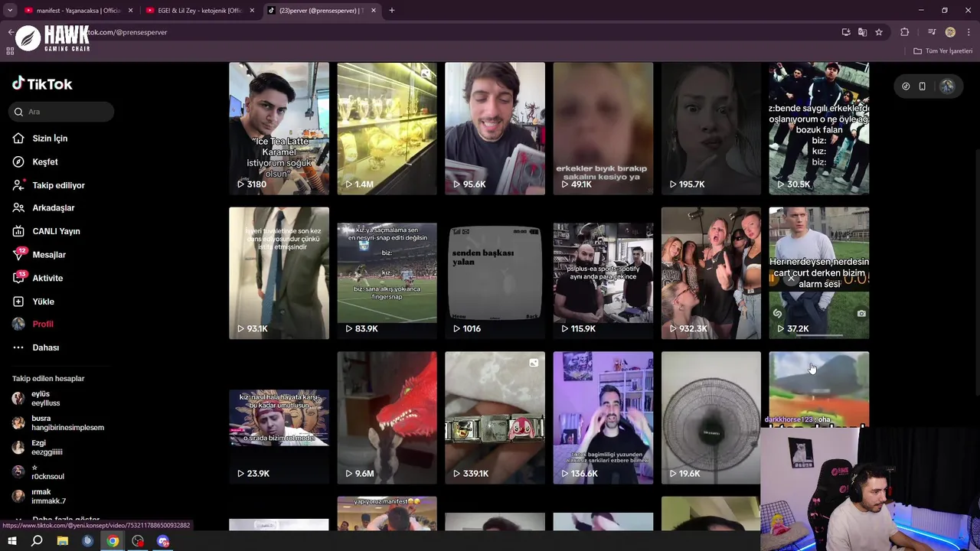This screenshot has width=980, height=551.
Task: Click the TikTok phone app icon
Action: 922,86
